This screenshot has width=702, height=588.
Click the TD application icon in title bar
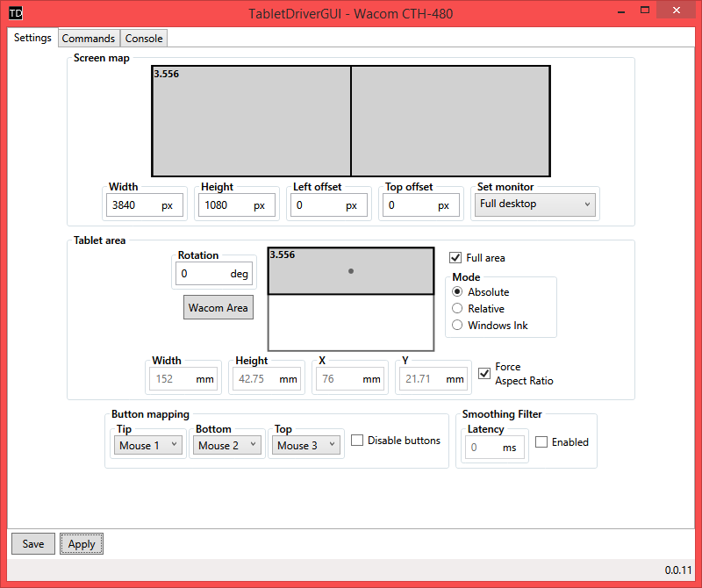16,13
